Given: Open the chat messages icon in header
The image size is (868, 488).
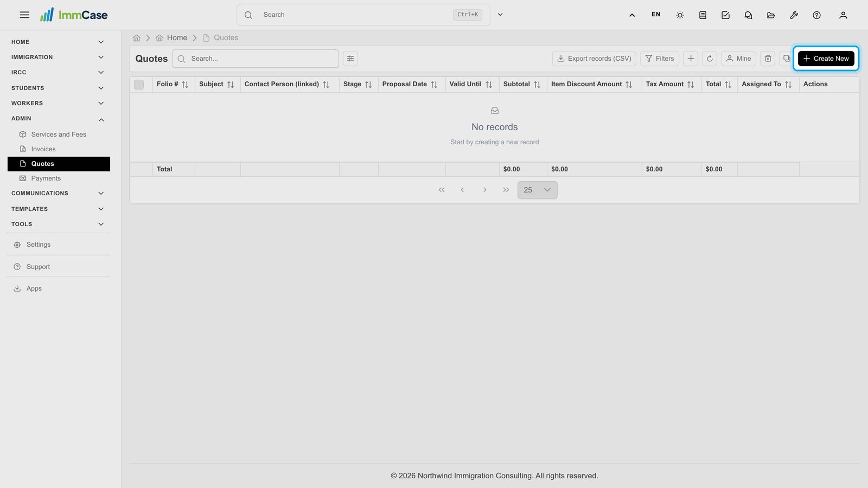Looking at the screenshot, I should pyautogui.click(x=748, y=15).
